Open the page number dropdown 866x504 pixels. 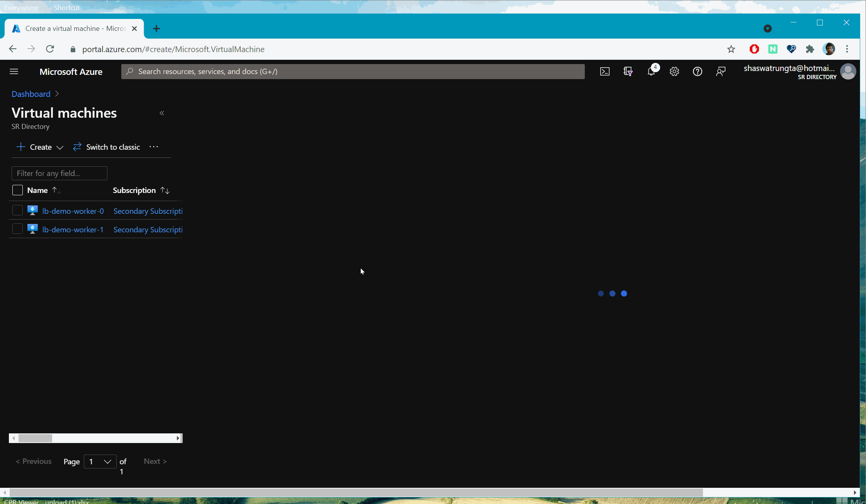(100, 462)
